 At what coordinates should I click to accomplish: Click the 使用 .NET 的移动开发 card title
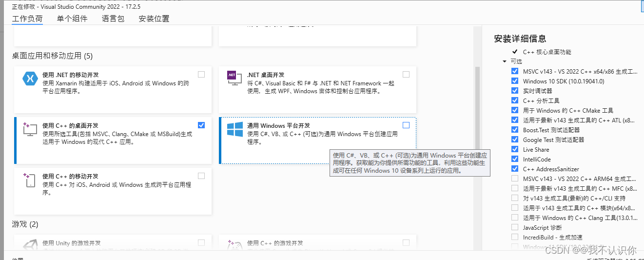point(70,75)
